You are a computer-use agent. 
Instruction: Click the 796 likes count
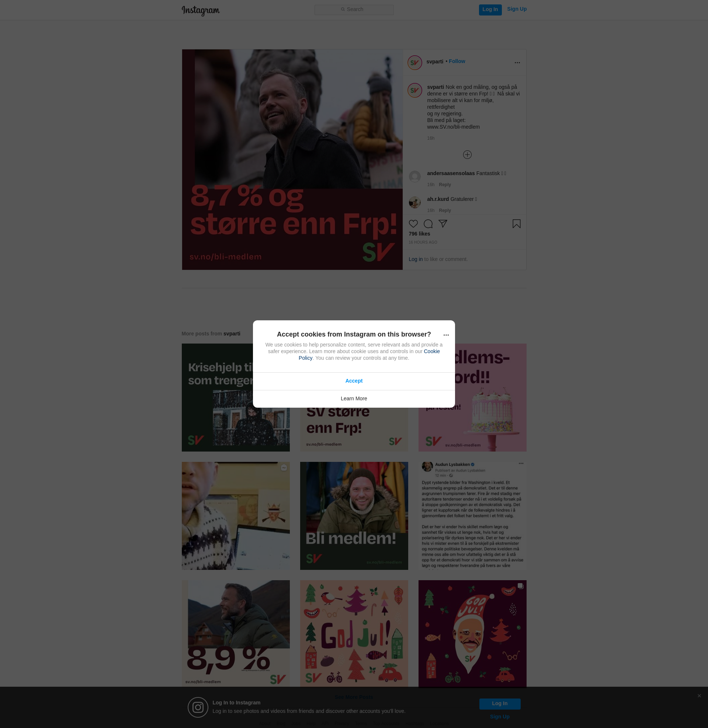point(419,234)
